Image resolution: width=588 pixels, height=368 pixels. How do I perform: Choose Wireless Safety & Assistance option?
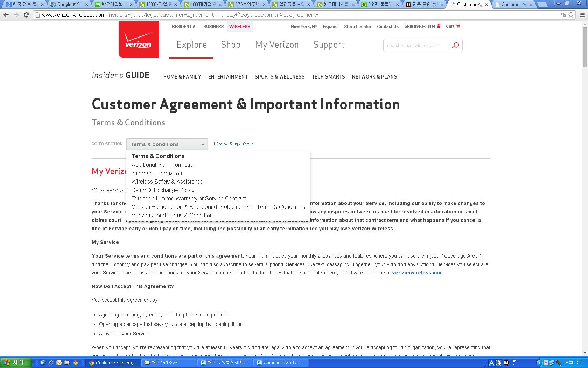pyautogui.click(x=167, y=182)
